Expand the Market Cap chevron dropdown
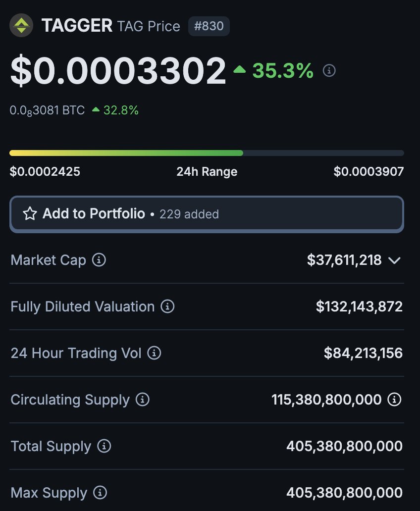The image size is (420, 511). pos(394,260)
